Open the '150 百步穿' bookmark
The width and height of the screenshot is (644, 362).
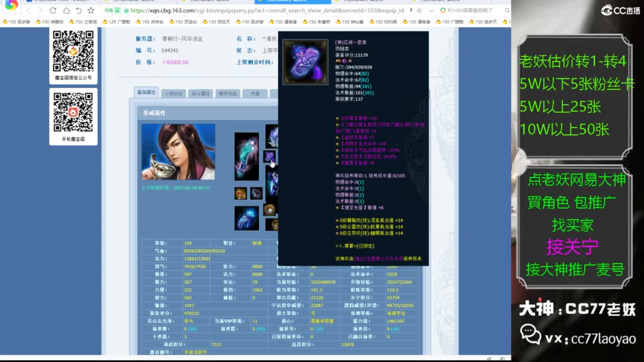pyautogui.click(x=16, y=22)
